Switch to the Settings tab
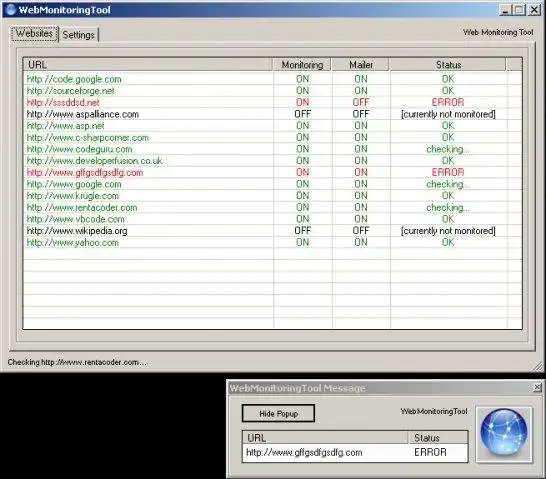The height and width of the screenshot is (479, 546). pos(79,35)
